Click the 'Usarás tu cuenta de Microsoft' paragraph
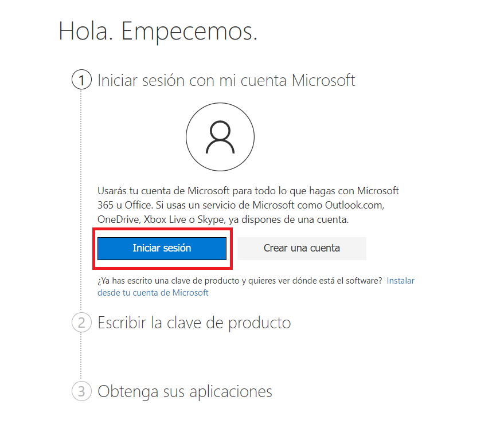The image size is (504, 436). click(248, 205)
